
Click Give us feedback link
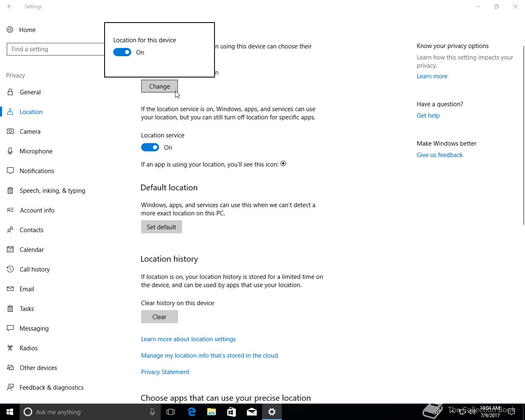(x=440, y=155)
